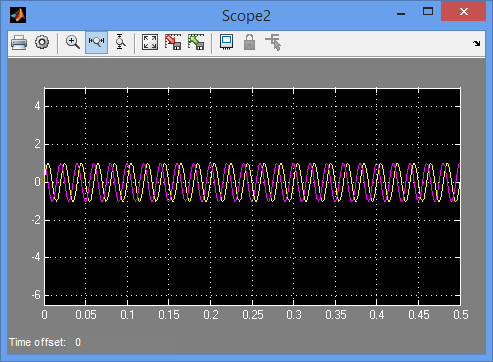
Task: Click the Autoscale icon
Action: click(150, 42)
